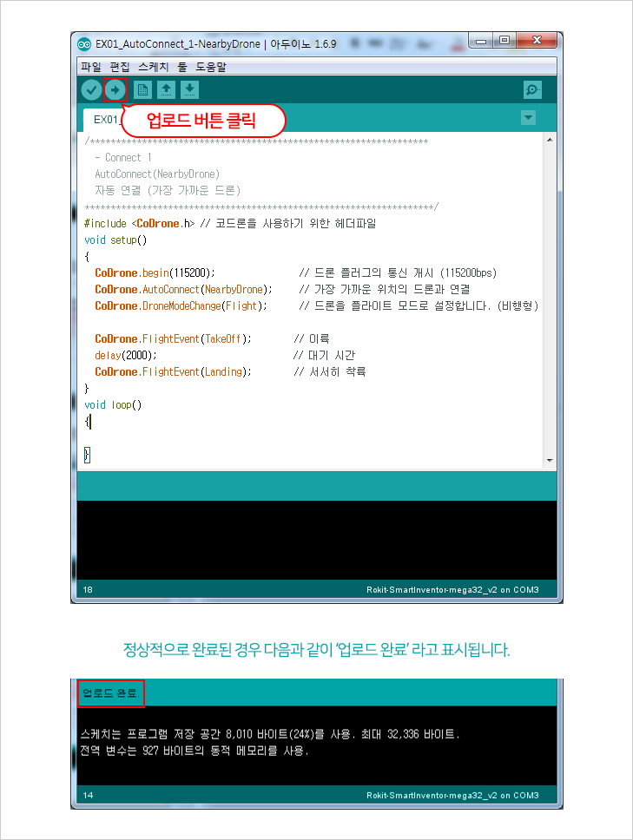Place cursor on the delay(2000) line
633x840 pixels.
point(126,356)
